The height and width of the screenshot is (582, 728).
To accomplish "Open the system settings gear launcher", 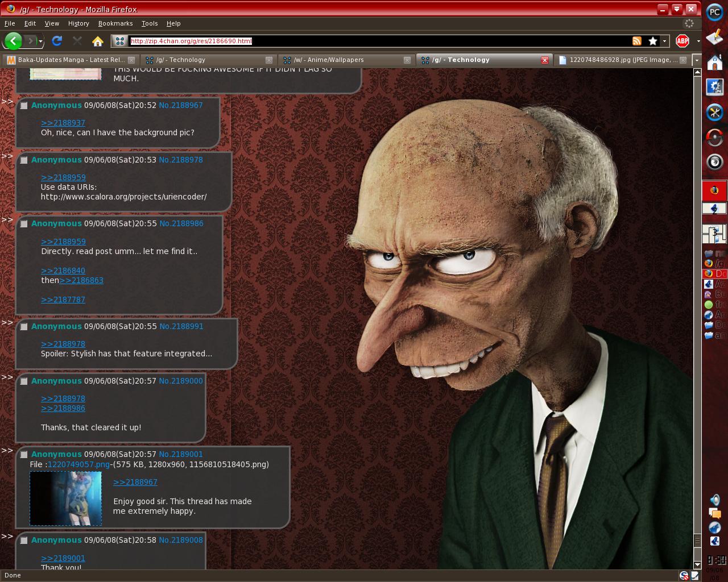I will pyautogui.click(x=714, y=87).
